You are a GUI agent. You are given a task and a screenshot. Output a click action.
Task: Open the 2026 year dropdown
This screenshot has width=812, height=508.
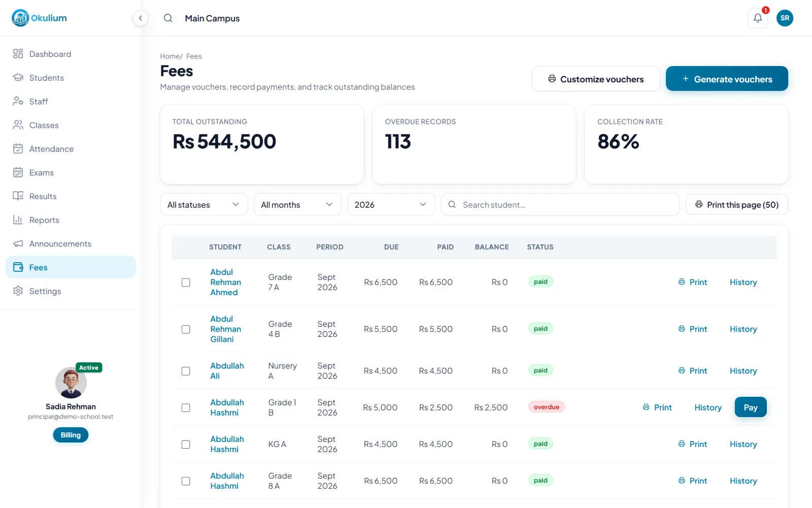coord(391,205)
